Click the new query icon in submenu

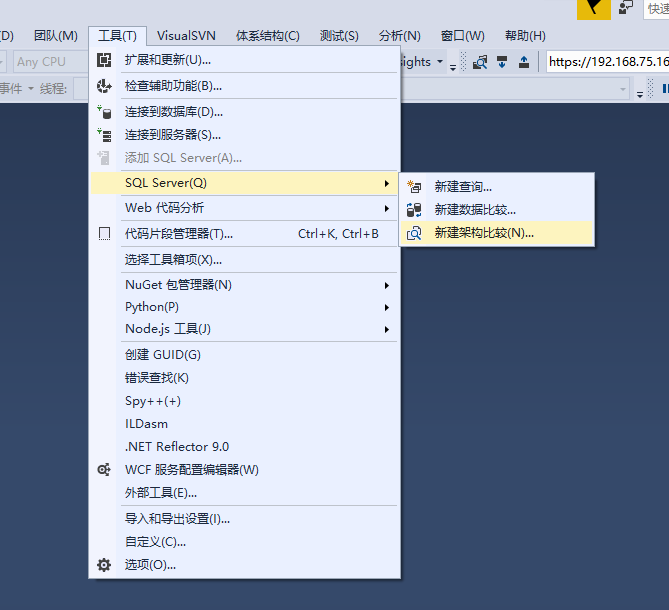[414, 186]
